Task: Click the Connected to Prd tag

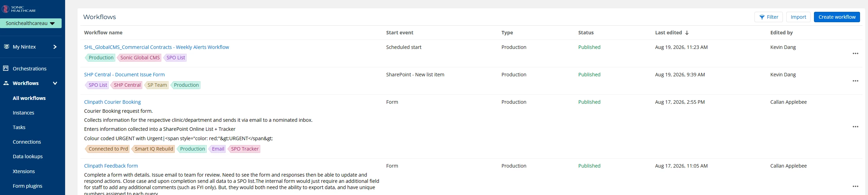Action: (x=107, y=149)
